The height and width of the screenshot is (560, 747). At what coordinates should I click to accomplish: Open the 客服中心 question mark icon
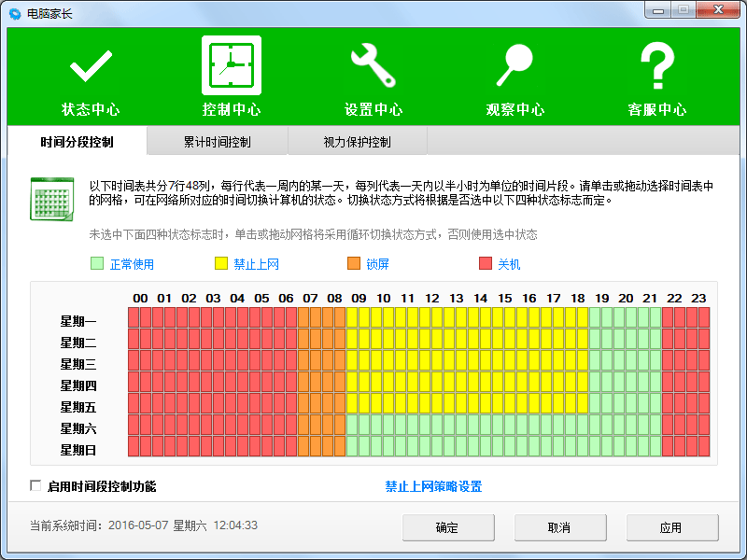(x=657, y=65)
